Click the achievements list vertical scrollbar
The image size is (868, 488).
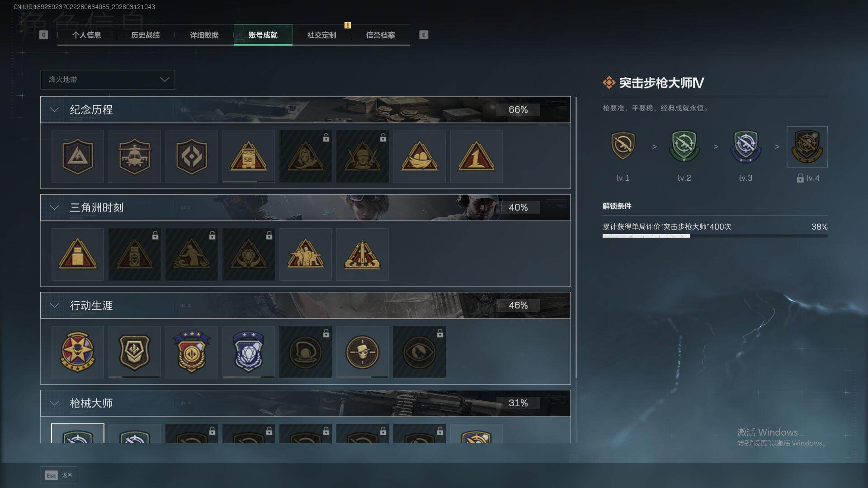576,237
